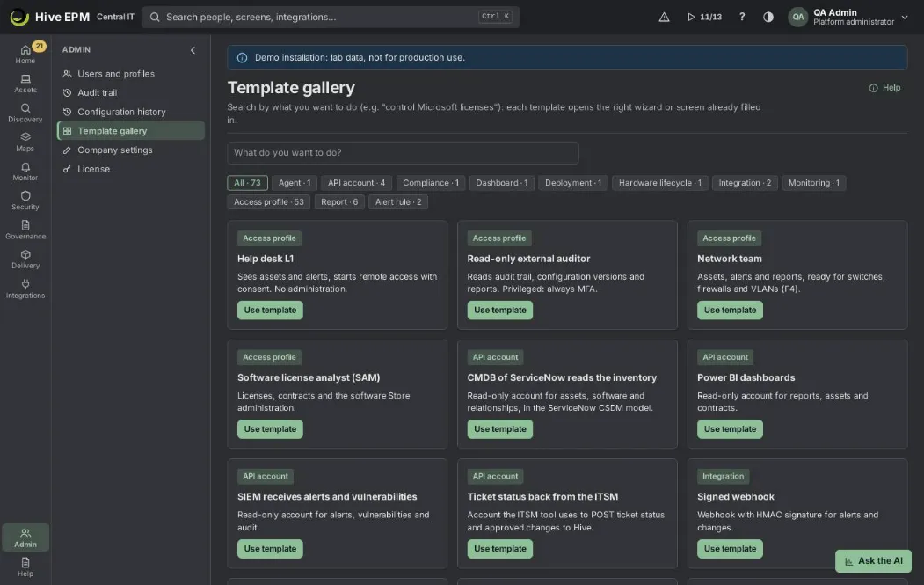
Task: Open the License page
Action: click(x=131, y=169)
